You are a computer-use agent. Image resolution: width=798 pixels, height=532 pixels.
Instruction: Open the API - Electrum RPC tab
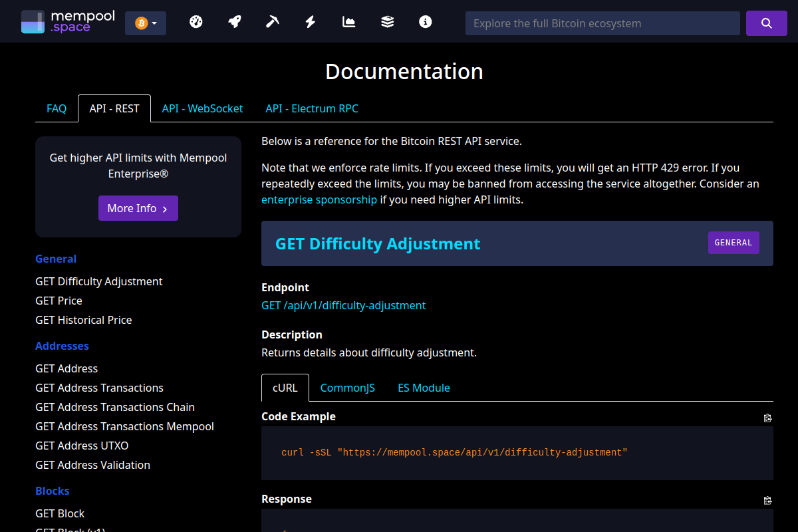pyautogui.click(x=312, y=108)
